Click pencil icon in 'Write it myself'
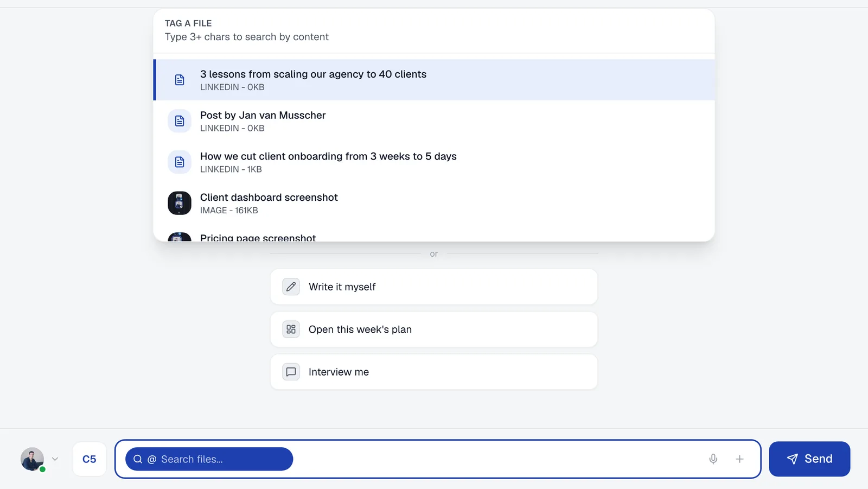 (x=291, y=287)
